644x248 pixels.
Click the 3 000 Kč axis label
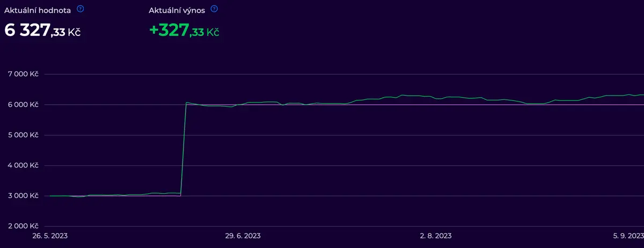click(24, 195)
